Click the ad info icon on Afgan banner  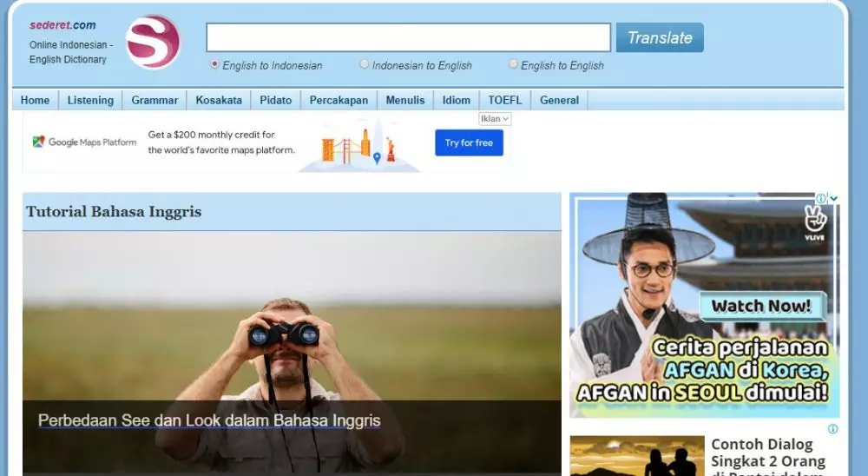coord(821,198)
